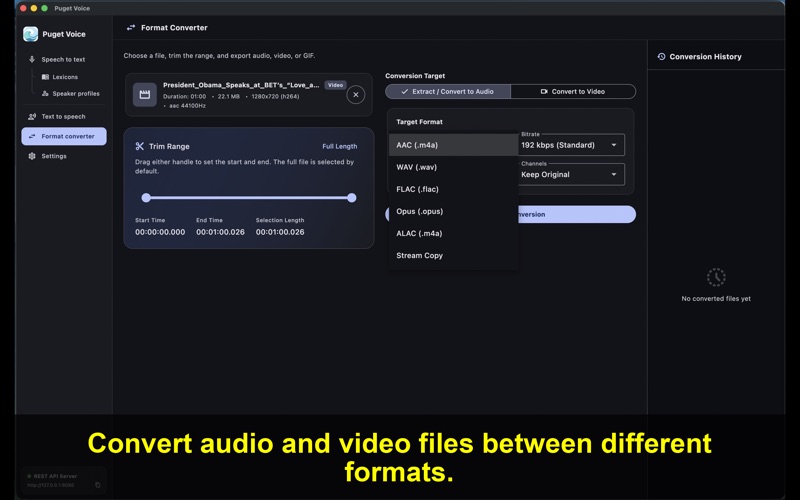The width and height of the screenshot is (800, 500).
Task: Click the REST API Server status
Action: [x=55, y=476]
